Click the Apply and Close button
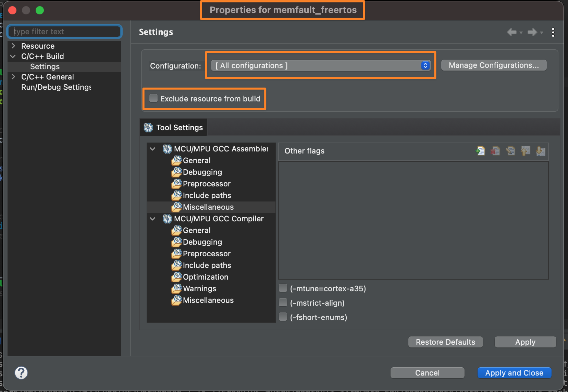The height and width of the screenshot is (392, 568). pos(514,373)
